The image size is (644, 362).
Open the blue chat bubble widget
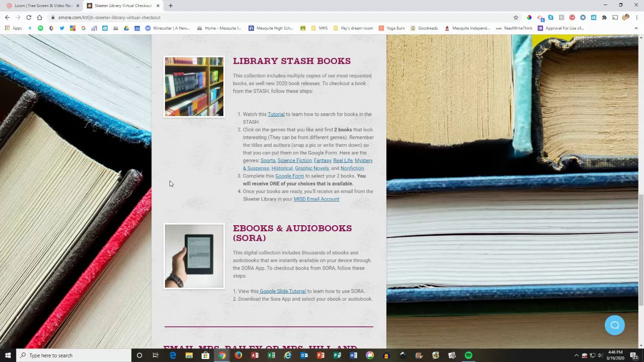[614, 325]
